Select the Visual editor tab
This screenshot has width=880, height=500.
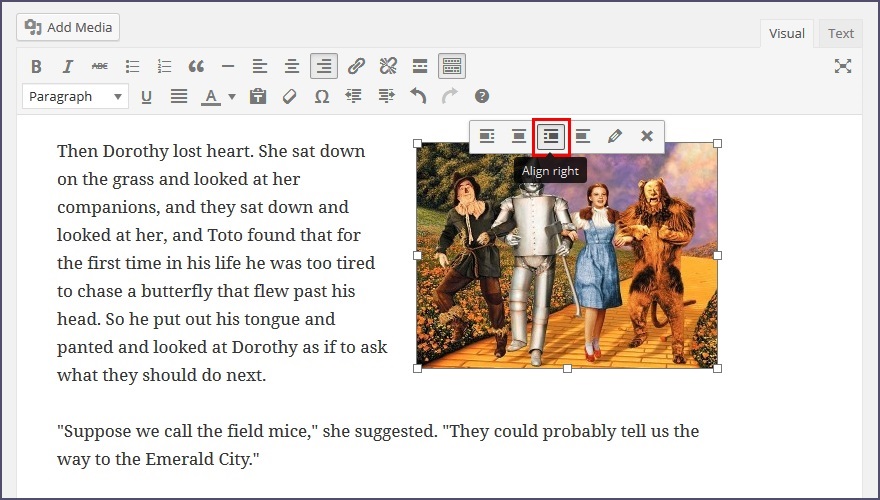786,33
